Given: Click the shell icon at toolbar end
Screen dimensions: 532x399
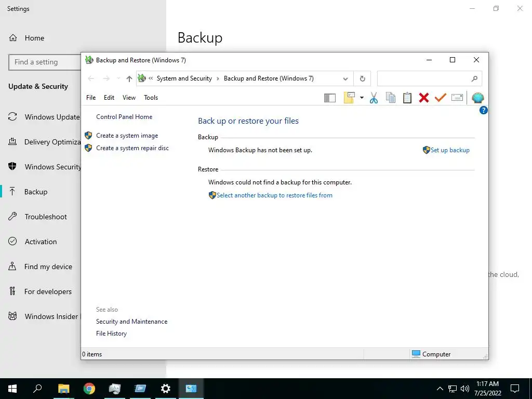Looking at the screenshot, I should click(478, 98).
